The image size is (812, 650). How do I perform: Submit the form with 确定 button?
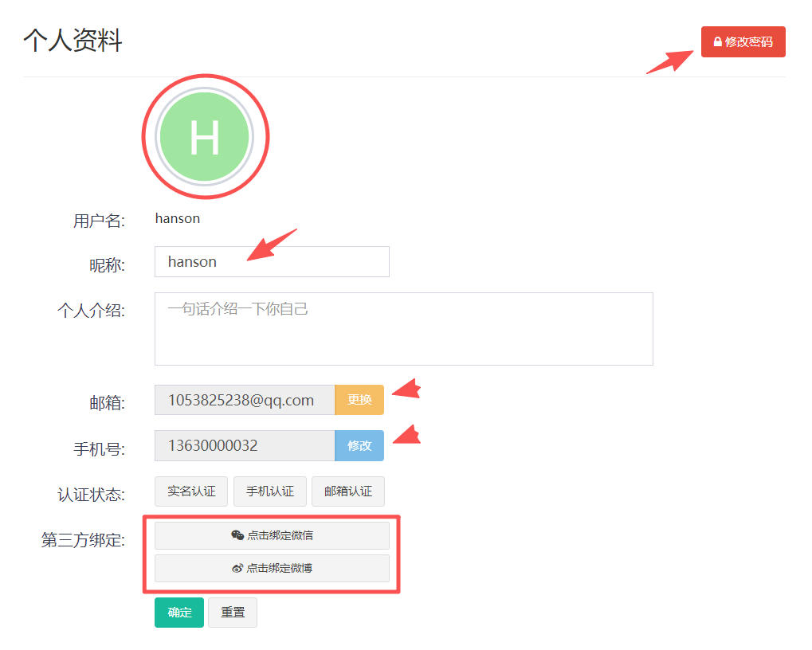pyautogui.click(x=179, y=613)
